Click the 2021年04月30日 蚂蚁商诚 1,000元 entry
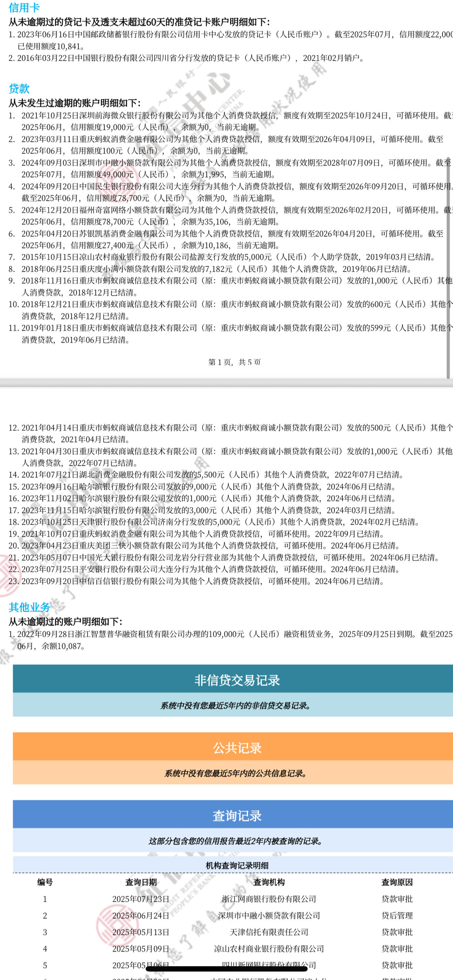Viewport: 453px width, 980px height. coord(231,457)
